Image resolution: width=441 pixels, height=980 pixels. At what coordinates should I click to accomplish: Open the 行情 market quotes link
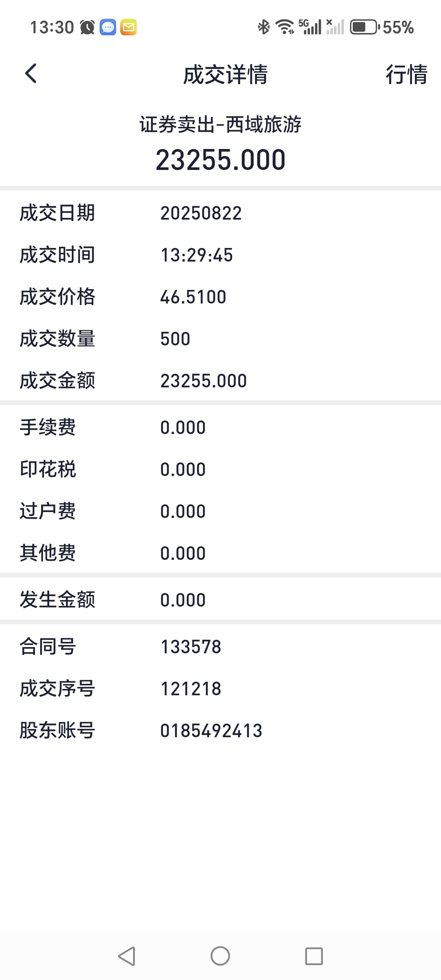[x=406, y=74]
